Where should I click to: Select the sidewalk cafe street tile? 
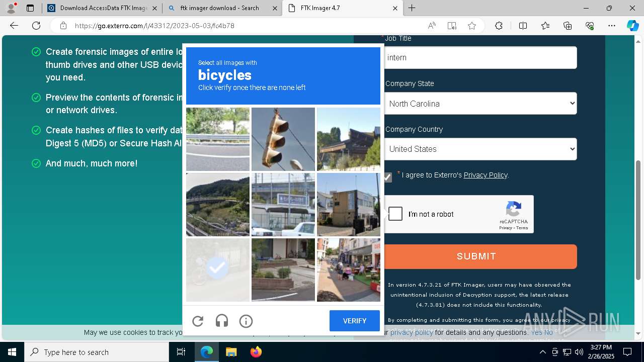click(x=349, y=270)
